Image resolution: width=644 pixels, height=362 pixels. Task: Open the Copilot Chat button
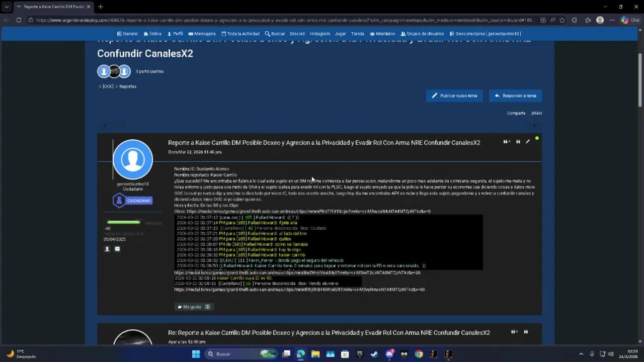(x=630, y=20)
